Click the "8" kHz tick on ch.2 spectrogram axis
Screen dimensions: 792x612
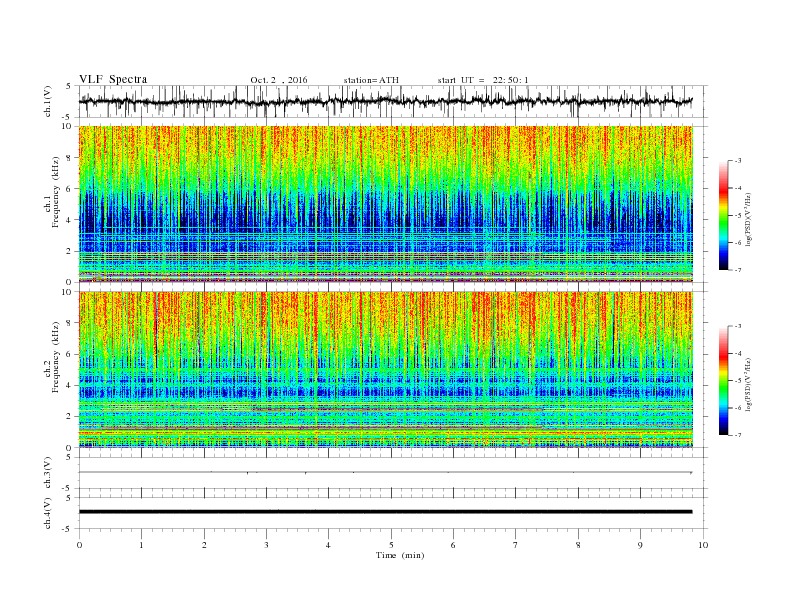[70, 323]
